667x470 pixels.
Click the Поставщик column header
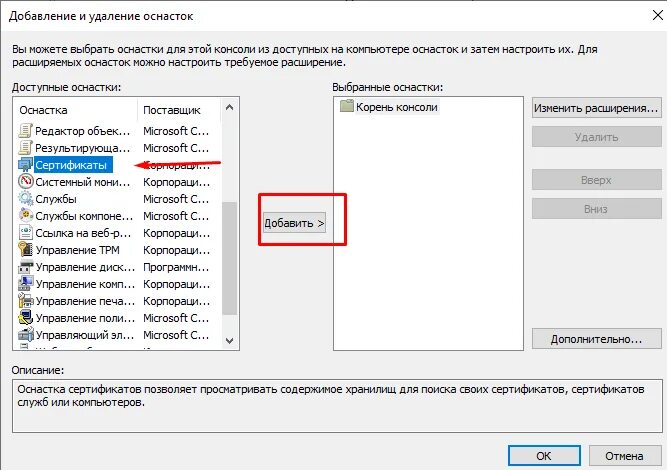[x=179, y=110]
